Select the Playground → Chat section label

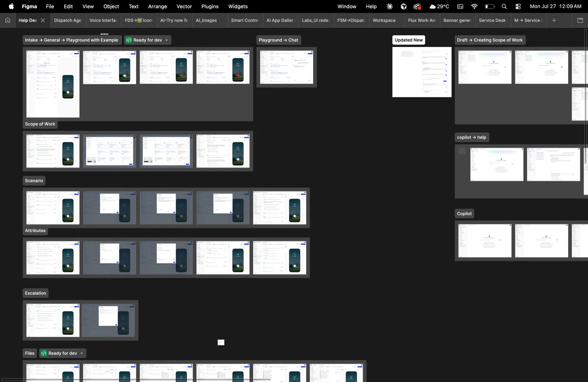(x=279, y=40)
